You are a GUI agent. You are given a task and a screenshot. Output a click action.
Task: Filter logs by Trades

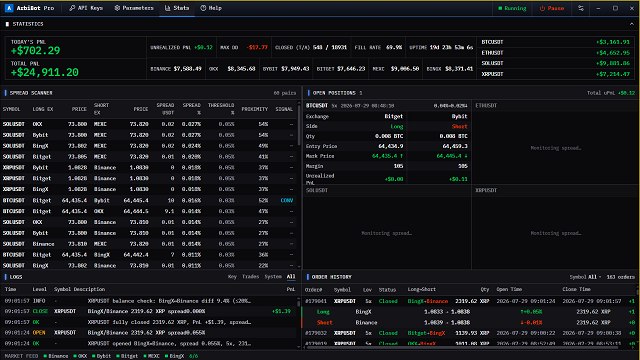[251, 277]
